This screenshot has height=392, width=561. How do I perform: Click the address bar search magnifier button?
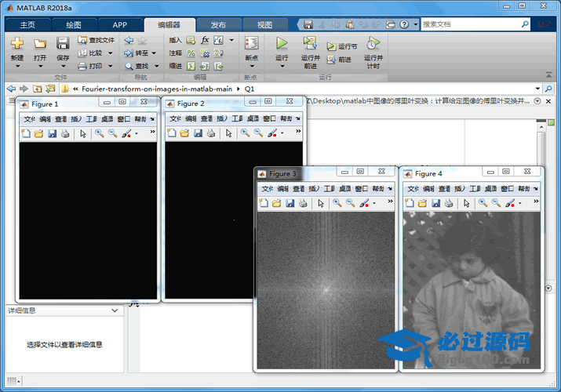click(548, 89)
